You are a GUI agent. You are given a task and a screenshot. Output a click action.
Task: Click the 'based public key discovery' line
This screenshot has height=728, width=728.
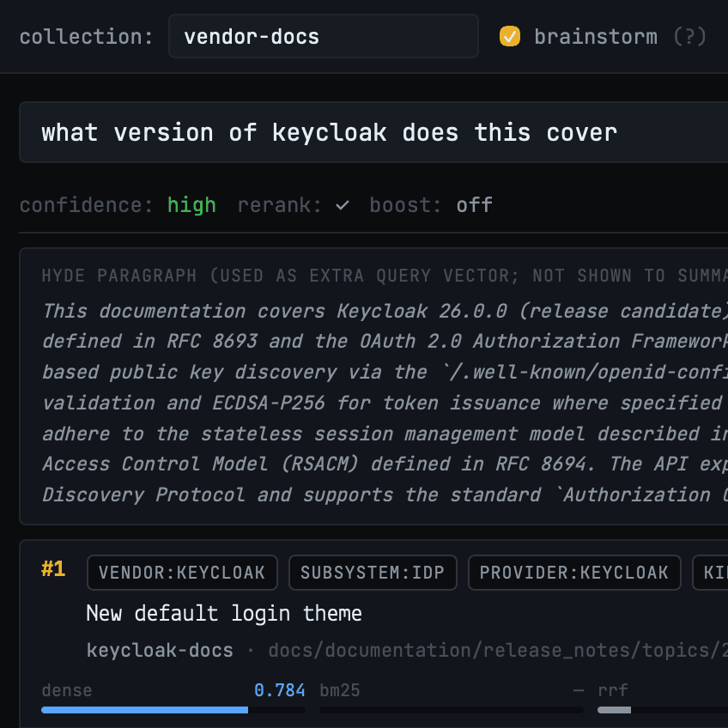[385, 372]
